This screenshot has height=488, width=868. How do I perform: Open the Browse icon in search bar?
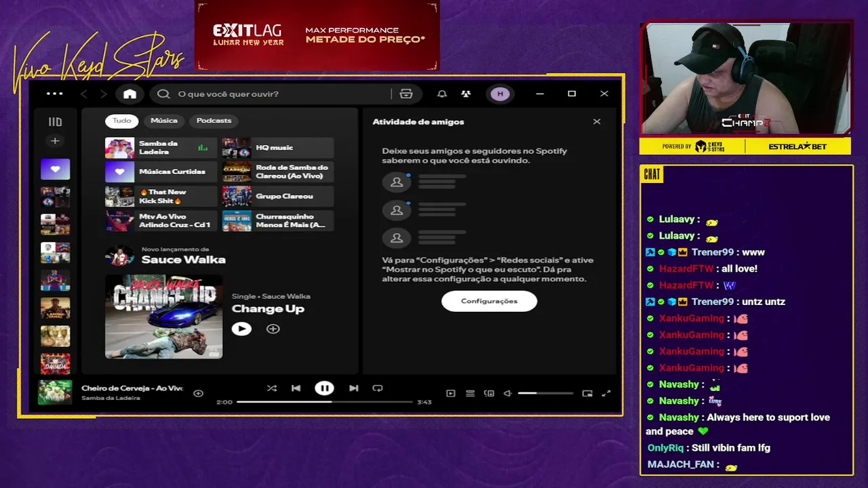406,94
